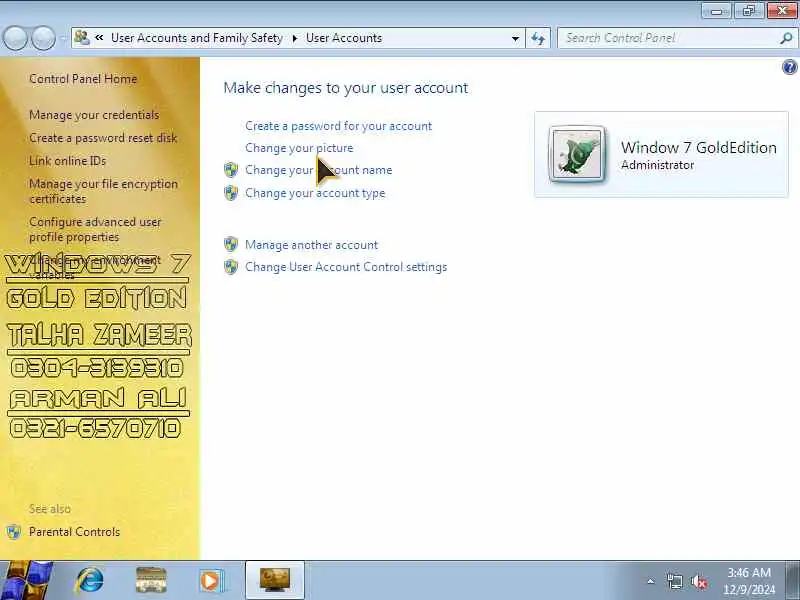Open Configure advanced user profile properties
The width and height of the screenshot is (800, 600).
click(95, 230)
